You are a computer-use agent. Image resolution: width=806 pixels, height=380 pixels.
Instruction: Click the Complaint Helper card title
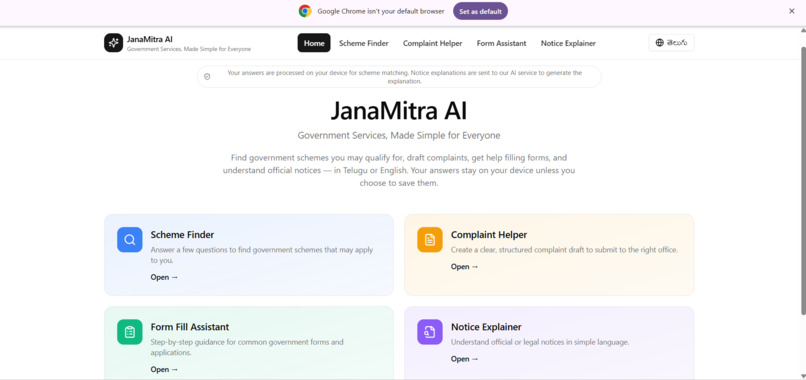[489, 235]
